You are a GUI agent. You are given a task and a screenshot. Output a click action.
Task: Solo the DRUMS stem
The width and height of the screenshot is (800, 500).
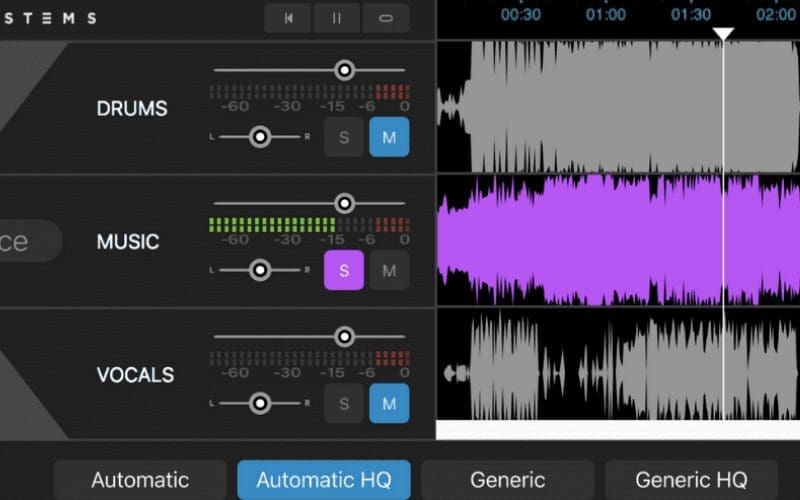[344, 137]
